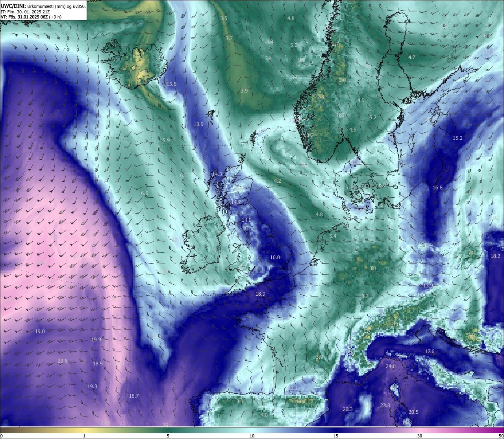Click the 13.6 value southeast of Iceland

[171, 84]
